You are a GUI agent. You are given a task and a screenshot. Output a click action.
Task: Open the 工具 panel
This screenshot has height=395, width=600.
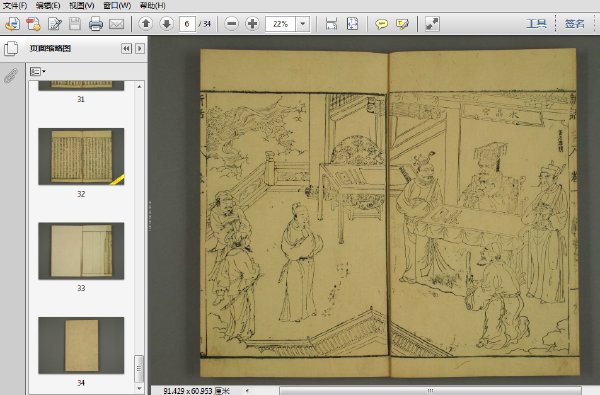536,24
